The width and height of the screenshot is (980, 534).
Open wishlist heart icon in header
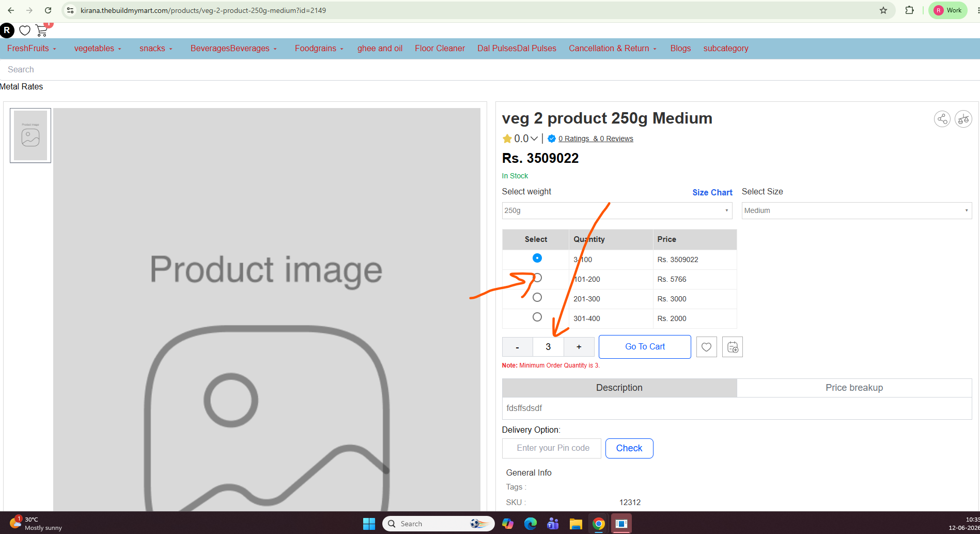coord(25,30)
